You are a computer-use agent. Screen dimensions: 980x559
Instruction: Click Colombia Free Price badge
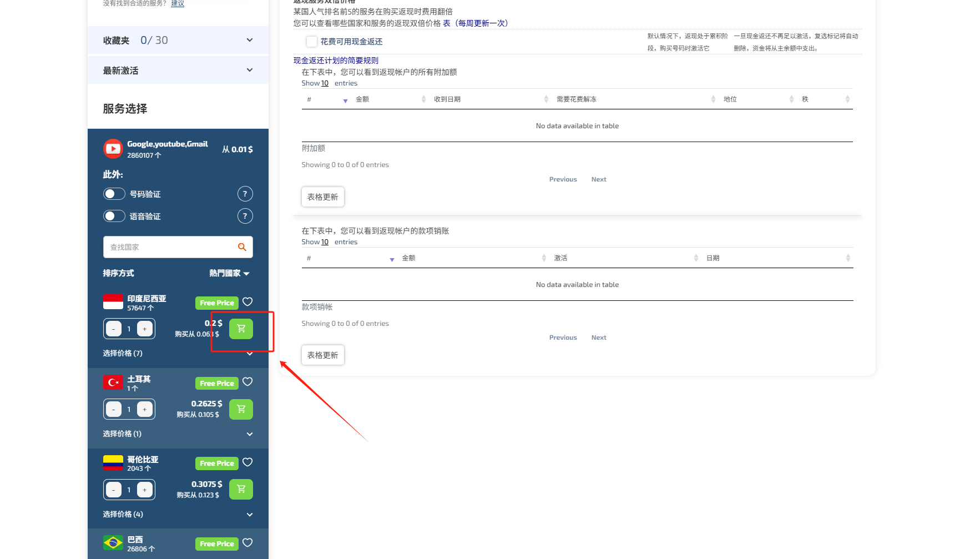pos(217,464)
